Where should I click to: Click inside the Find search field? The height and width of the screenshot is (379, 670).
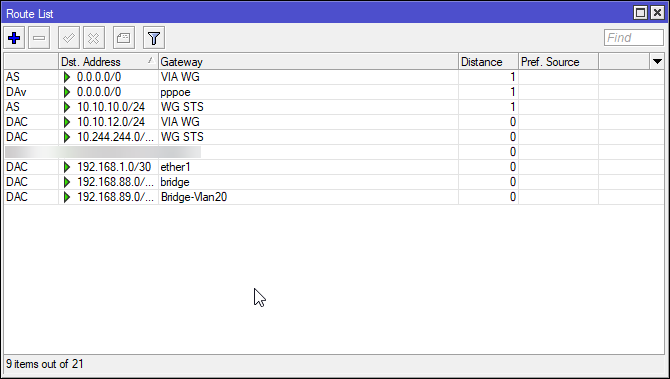coord(634,38)
